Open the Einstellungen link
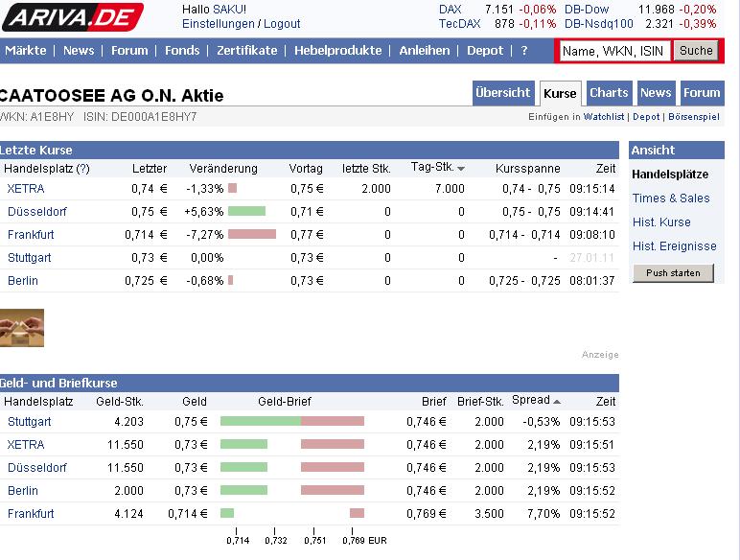This screenshot has width=740, height=560. pyautogui.click(x=219, y=24)
